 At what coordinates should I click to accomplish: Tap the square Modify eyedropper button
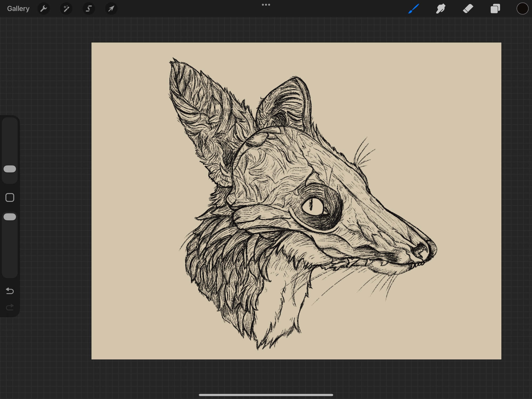coord(10,198)
